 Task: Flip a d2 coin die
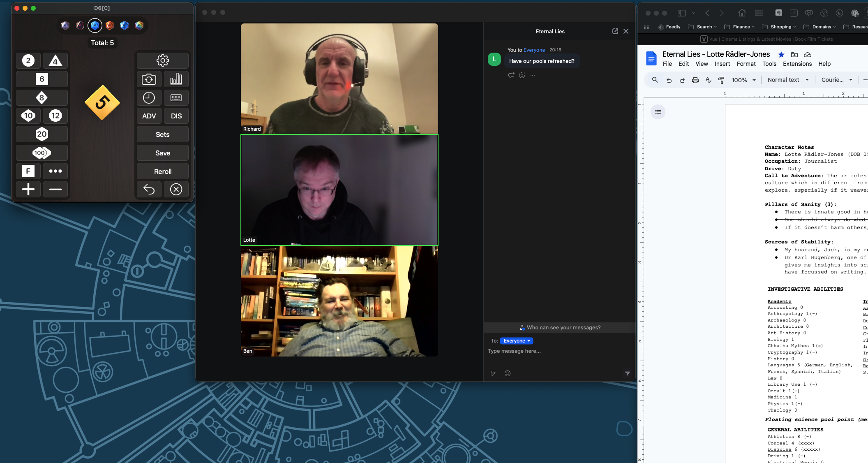click(28, 61)
